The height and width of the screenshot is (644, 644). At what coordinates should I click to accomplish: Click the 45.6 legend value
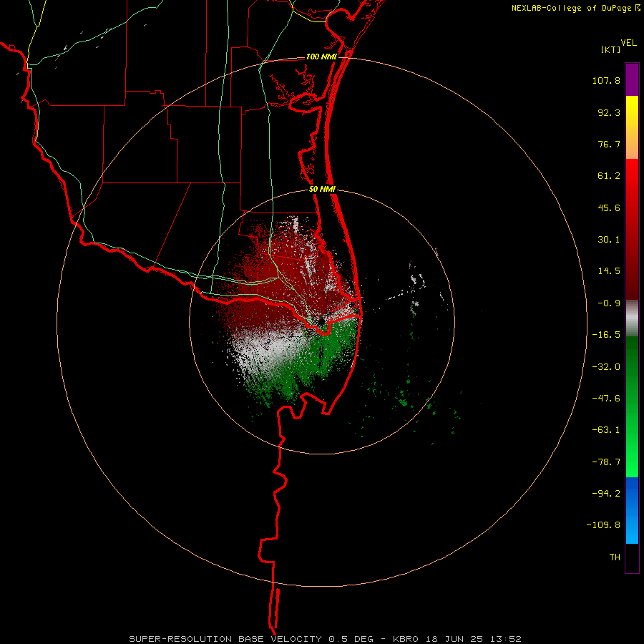(x=609, y=208)
